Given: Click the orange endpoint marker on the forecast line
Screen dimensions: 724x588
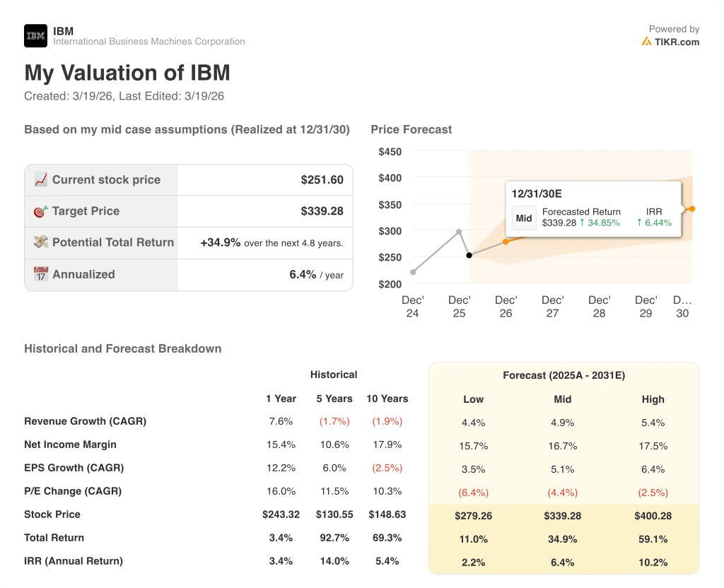Looking at the screenshot, I should coord(691,208).
